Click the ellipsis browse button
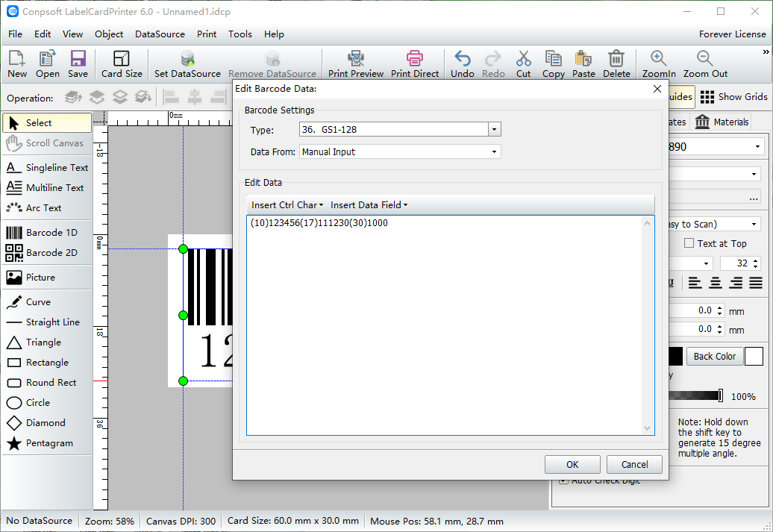 pos(754,198)
